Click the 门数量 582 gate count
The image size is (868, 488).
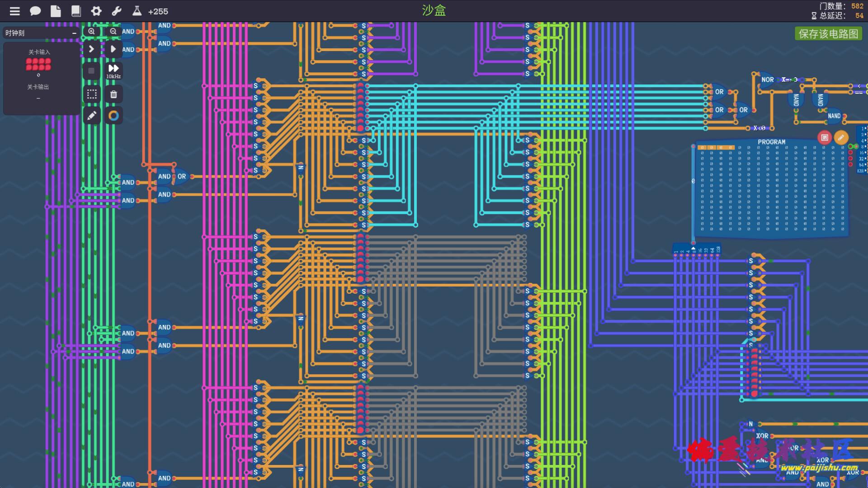click(841, 6)
